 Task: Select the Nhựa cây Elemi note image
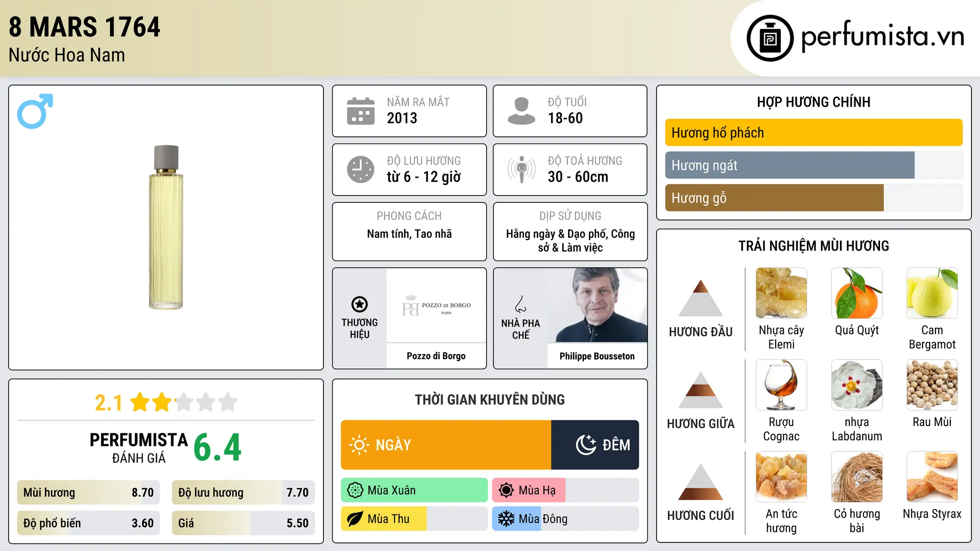(x=781, y=293)
